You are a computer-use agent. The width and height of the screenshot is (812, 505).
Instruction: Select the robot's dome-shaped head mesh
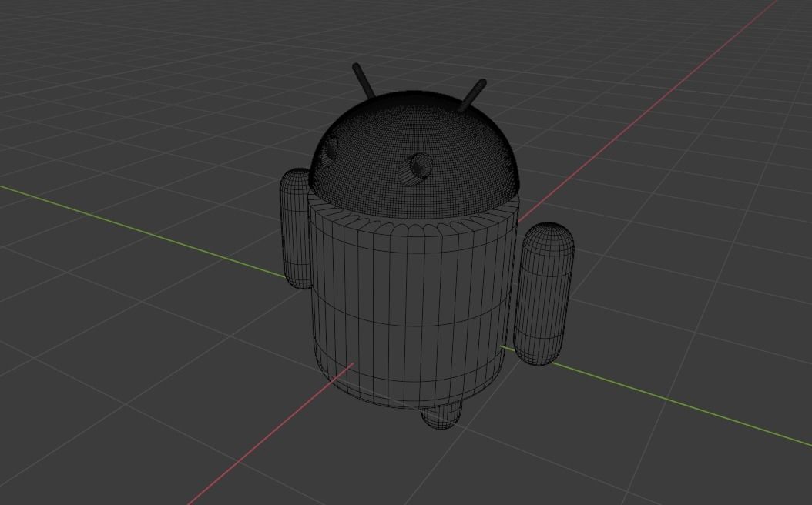414,156
